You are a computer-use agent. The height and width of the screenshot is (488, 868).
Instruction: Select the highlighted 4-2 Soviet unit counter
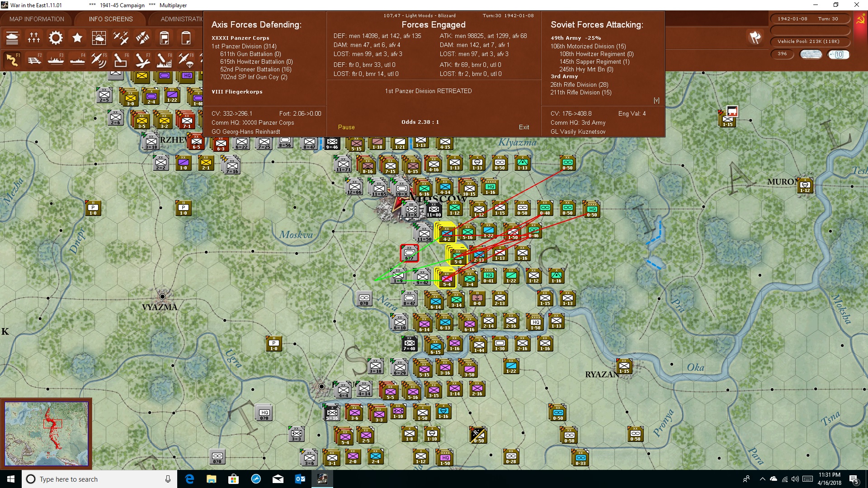pos(446,233)
